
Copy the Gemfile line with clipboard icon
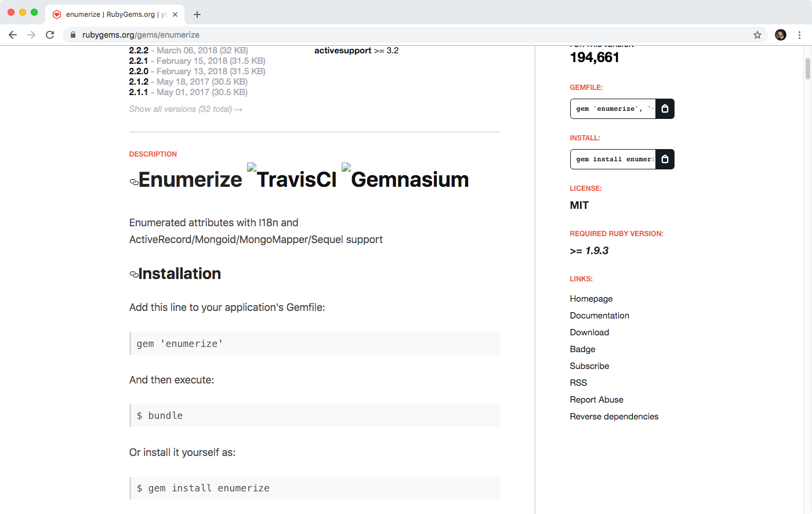[665, 108]
